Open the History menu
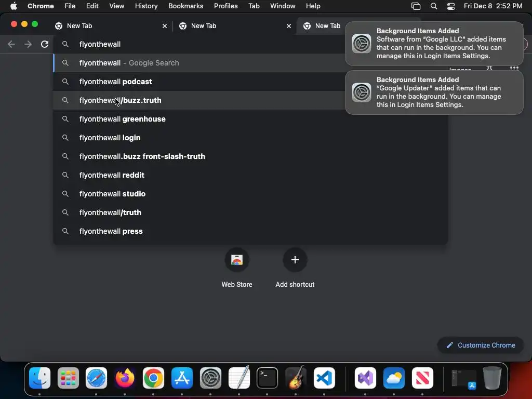The image size is (532, 399). pos(146,6)
